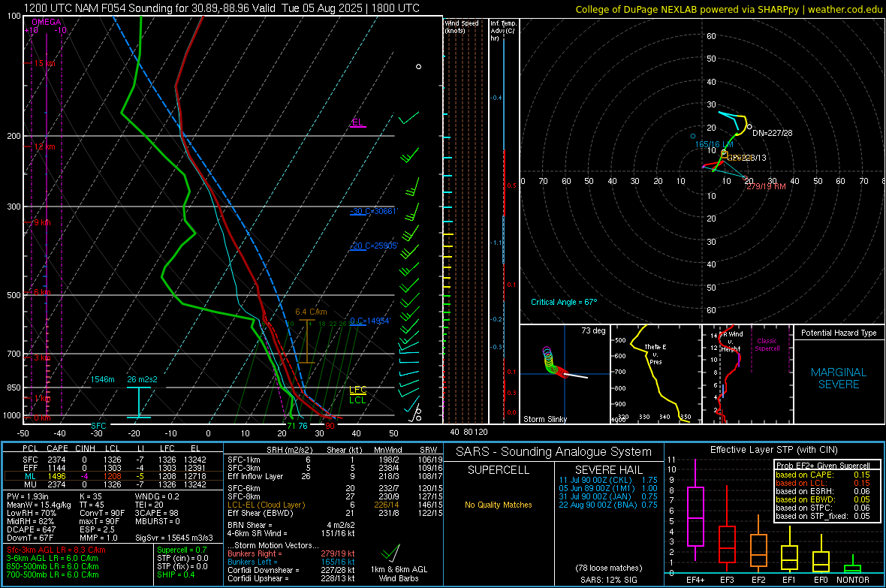
Task: Click the magenta EL label on skew-T
Action: click(x=357, y=122)
